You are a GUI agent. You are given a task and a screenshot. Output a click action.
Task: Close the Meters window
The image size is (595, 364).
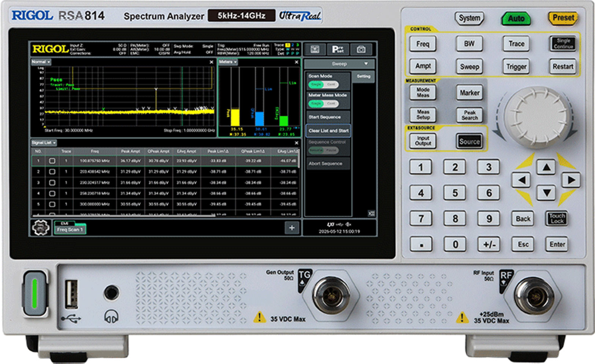point(296,62)
